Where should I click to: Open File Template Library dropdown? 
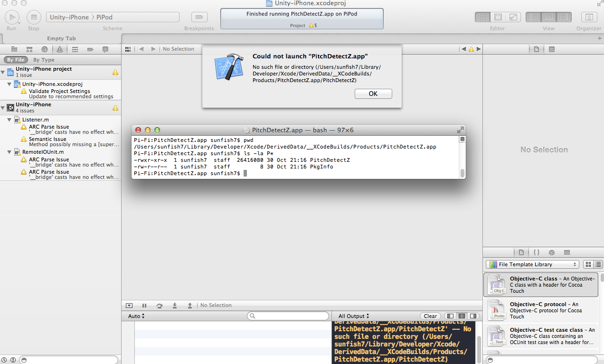[x=532, y=264]
